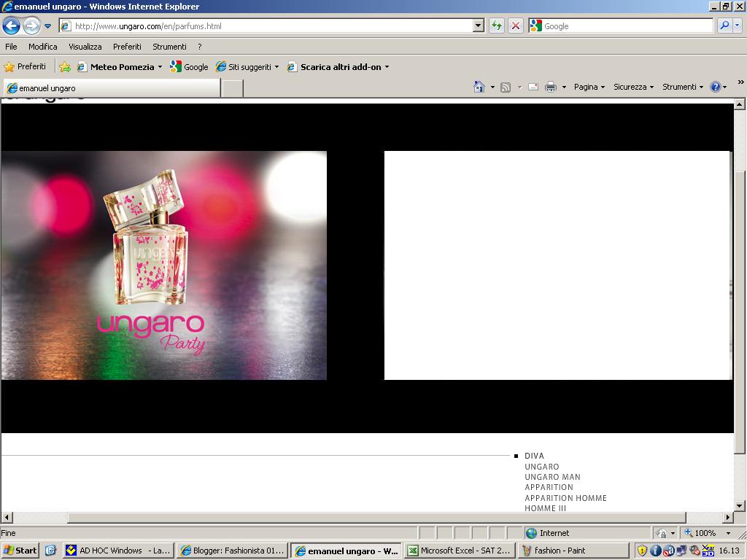Click the Home page icon
Screen dimensions: 747x560
[x=479, y=87]
